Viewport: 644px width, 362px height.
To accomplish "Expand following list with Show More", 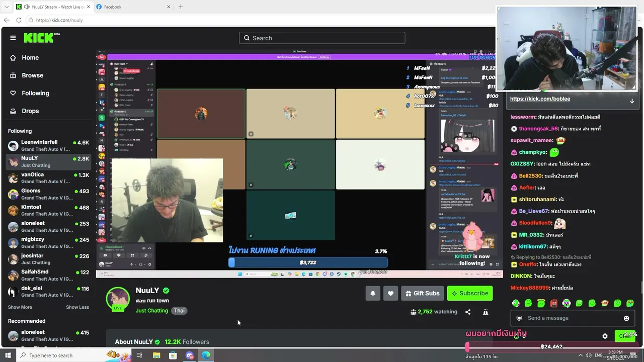I will pos(20,307).
